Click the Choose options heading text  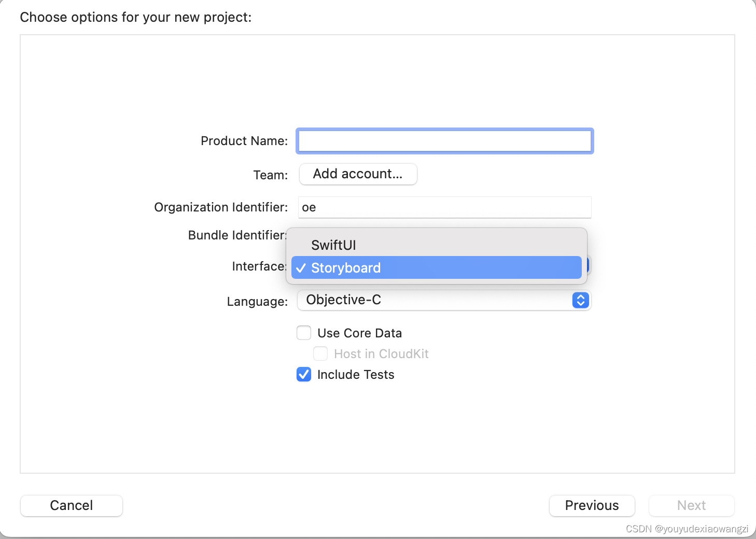pos(135,17)
